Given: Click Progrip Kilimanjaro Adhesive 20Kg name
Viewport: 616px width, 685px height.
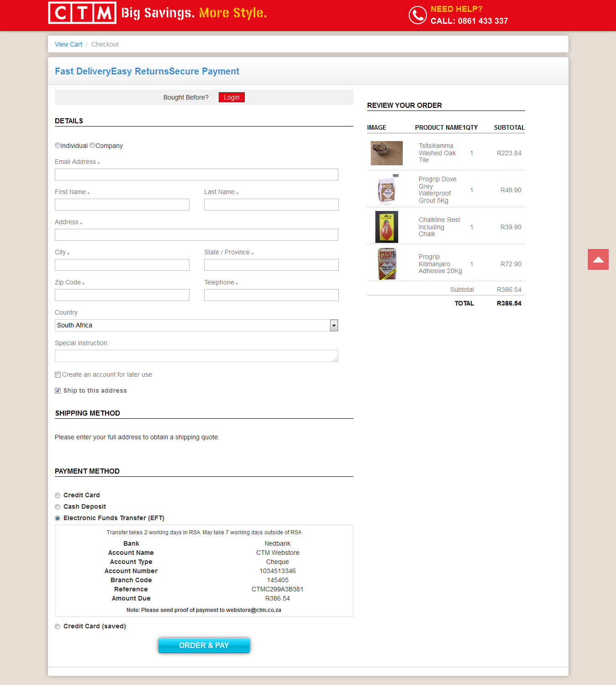Looking at the screenshot, I should (x=440, y=264).
